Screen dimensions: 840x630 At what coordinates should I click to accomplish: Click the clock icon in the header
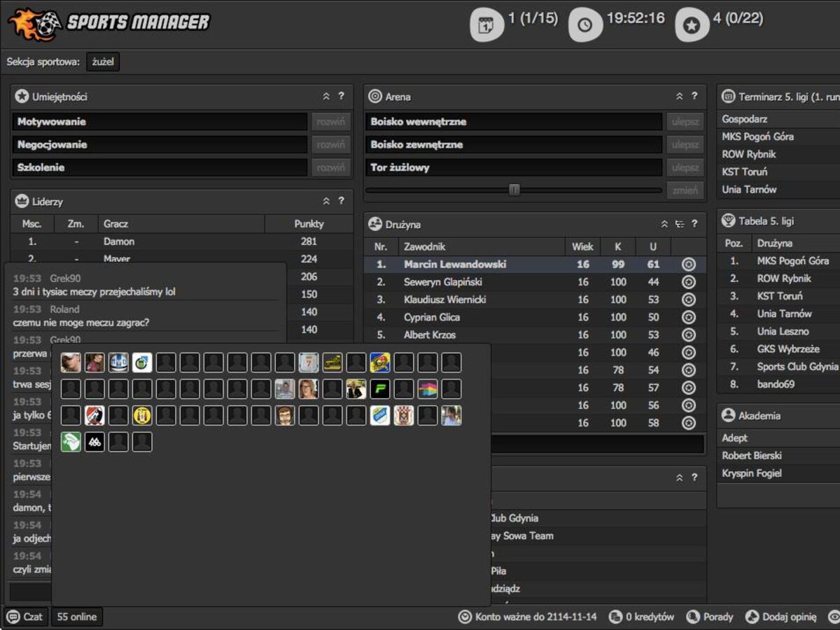pyautogui.click(x=584, y=24)
